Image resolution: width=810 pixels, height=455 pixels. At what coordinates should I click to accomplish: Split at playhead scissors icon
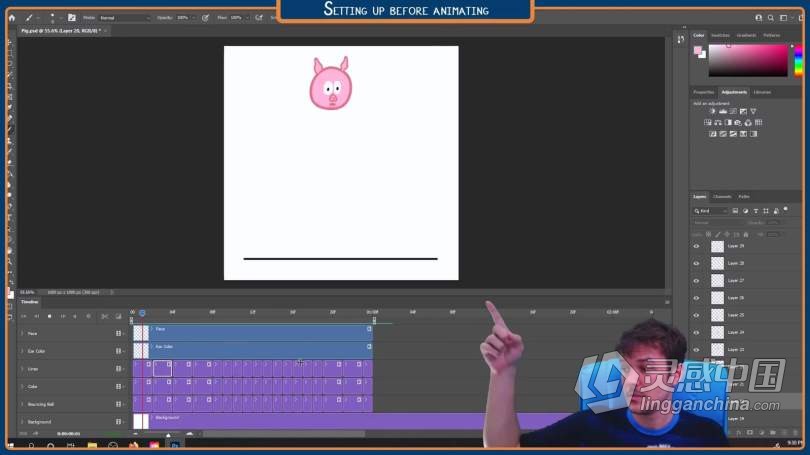(105, 316)
